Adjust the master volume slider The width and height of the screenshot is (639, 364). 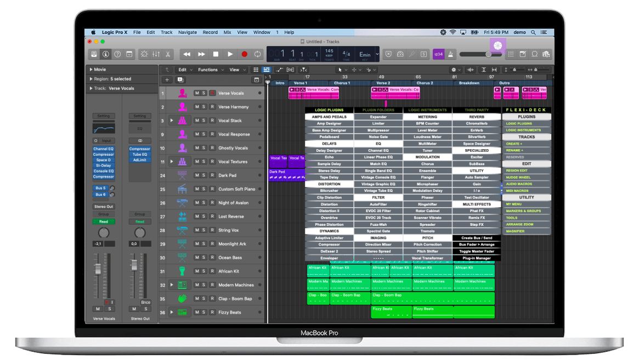488,54
